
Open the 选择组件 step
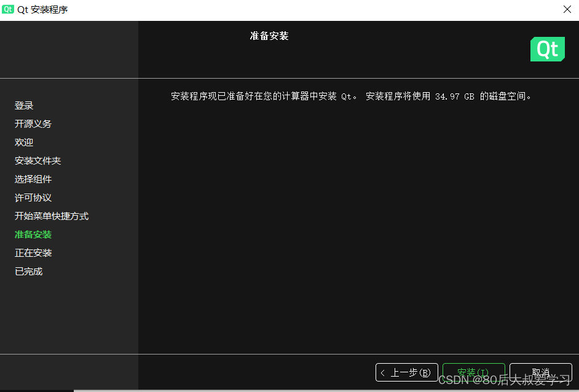coord(33,179)
